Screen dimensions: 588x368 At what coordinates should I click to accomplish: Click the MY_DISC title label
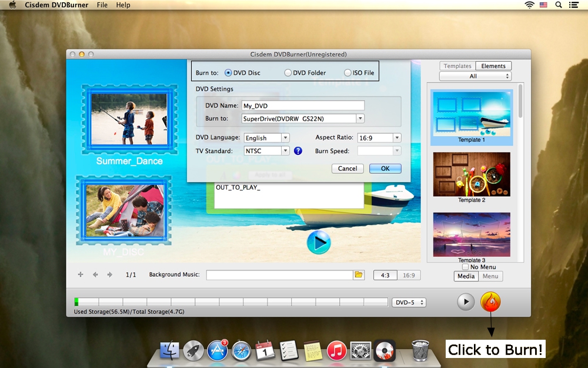(123, 252)
